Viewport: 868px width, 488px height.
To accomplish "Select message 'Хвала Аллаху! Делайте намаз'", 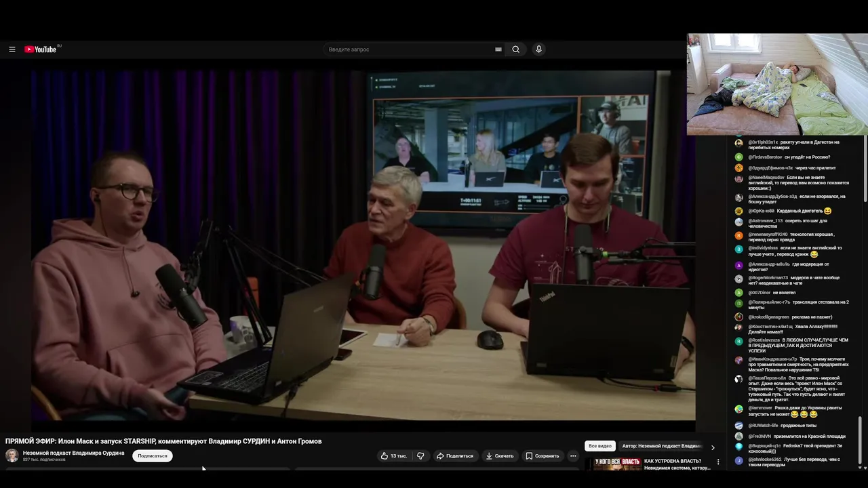I will [793, 329].
